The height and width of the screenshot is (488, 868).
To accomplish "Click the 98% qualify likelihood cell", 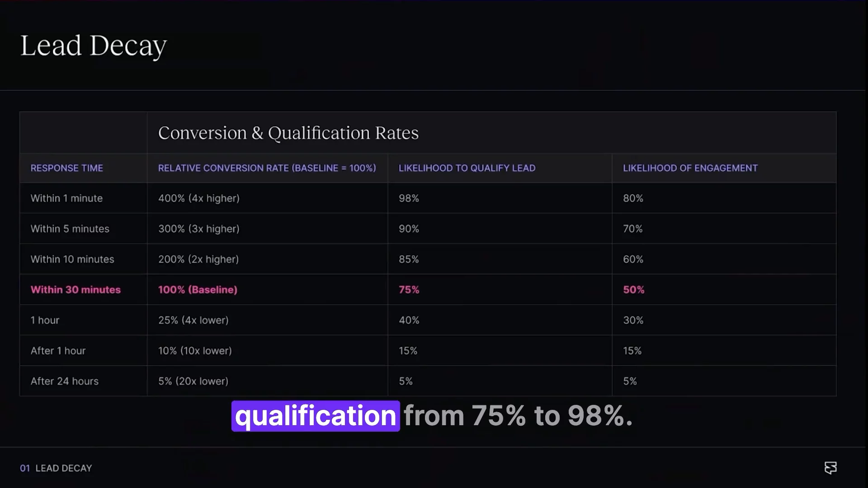I will click(409, 198).
